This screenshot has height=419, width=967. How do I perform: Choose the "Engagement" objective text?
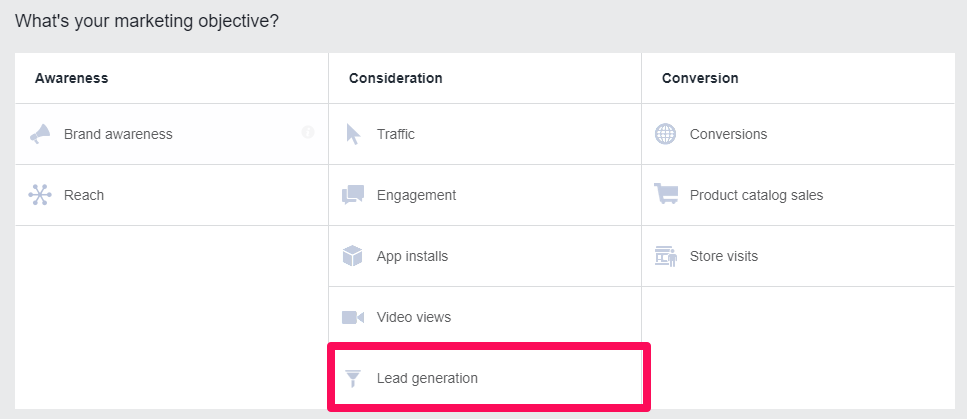point(416,195)
